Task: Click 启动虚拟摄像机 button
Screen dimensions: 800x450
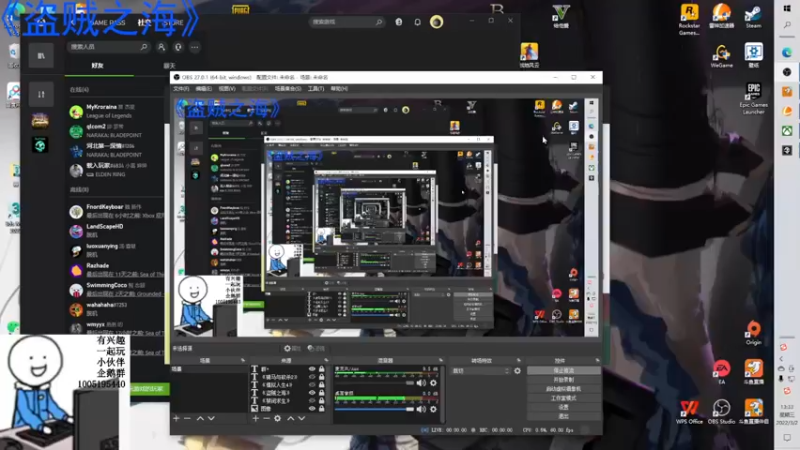Action: 563,389
